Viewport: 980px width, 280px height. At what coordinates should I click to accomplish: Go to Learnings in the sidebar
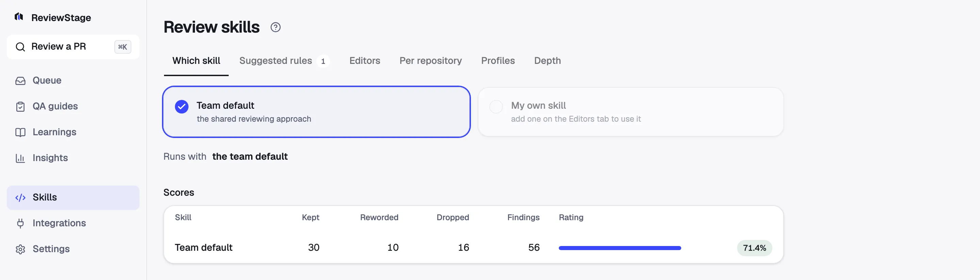pos(73,132)
